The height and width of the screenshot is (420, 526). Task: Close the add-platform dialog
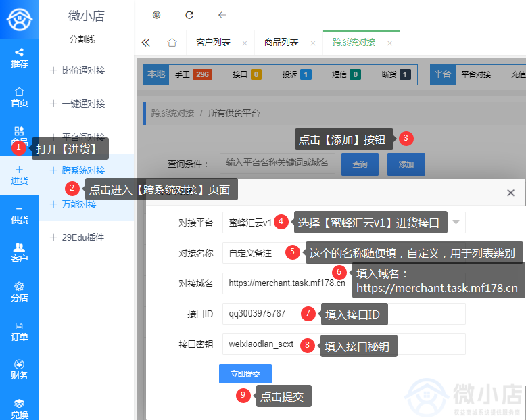pyautogui.click(x=510, y=193)
